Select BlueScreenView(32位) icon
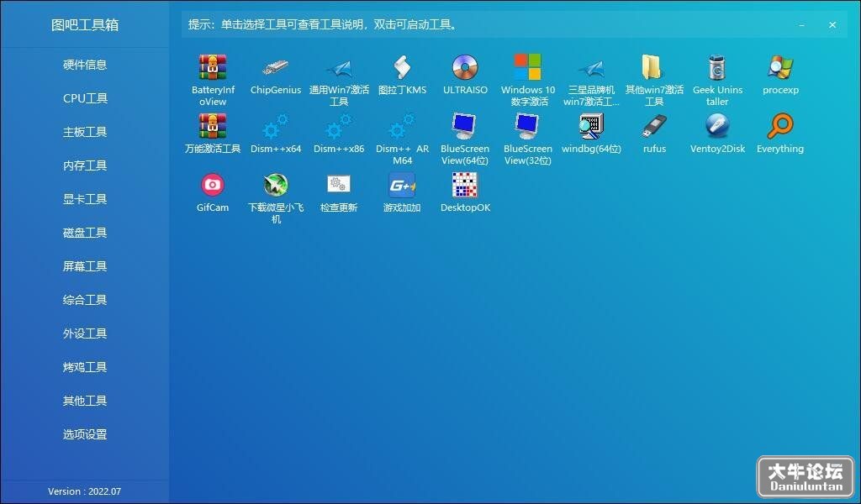This screenshot has height=504, width=861. [528, 126]
